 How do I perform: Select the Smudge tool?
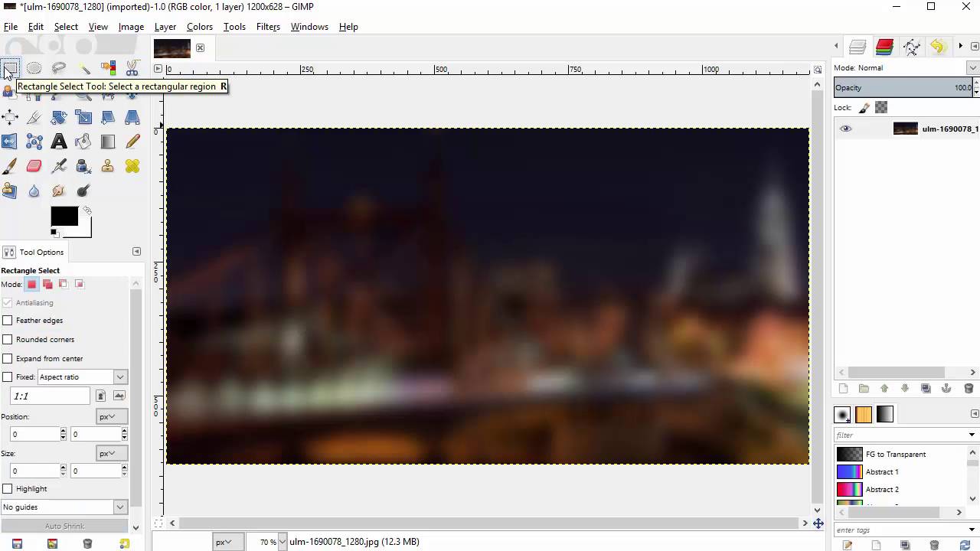point(58,191)
